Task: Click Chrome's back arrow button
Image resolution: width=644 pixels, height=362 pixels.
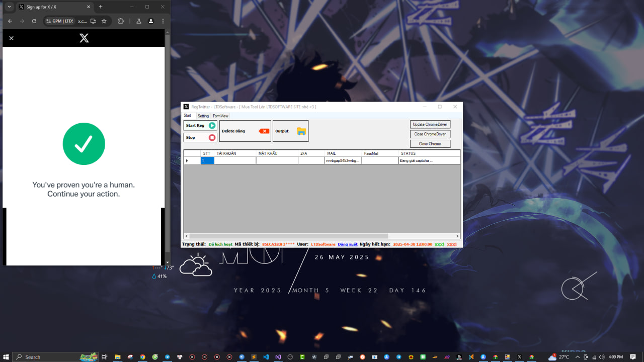Action: coord(10,21)
